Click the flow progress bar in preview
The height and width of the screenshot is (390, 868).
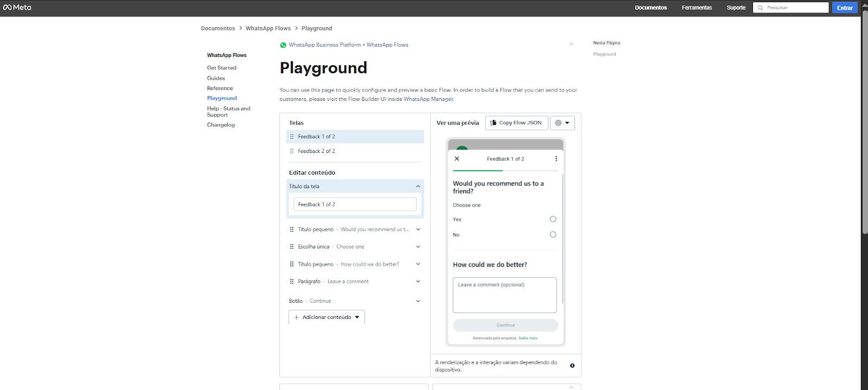(x=505, y=170)
